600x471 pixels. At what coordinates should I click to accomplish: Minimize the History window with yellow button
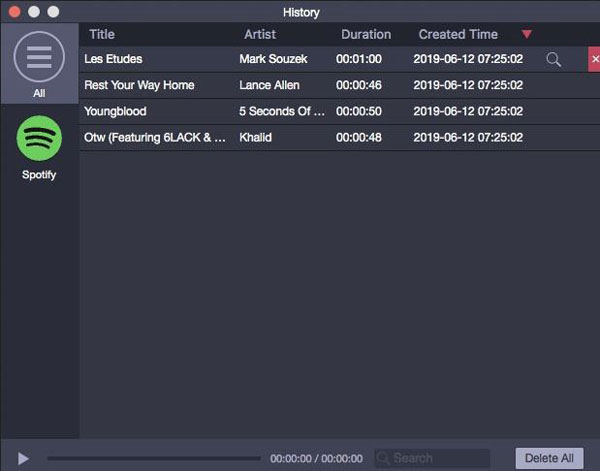coord(32,12)
